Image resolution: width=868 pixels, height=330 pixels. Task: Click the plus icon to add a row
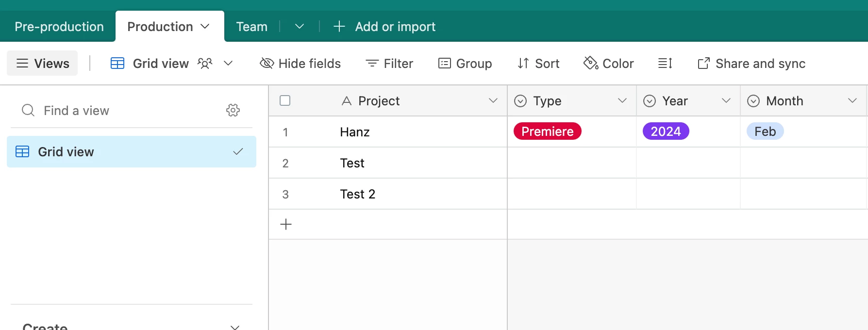tap(286, 224)
